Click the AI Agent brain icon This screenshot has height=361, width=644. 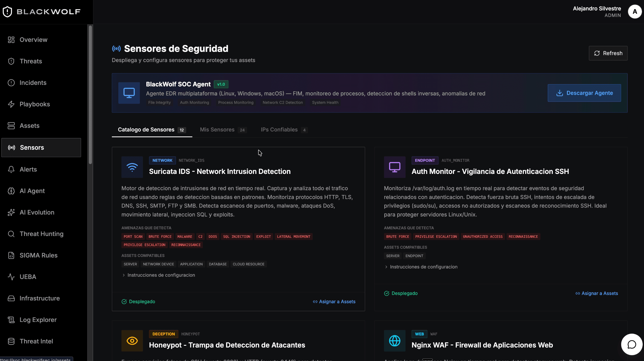coord(11,191)
